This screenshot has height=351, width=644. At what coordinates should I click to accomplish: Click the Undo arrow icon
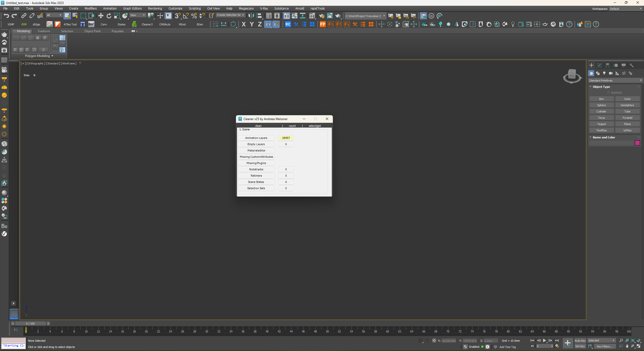coord(6,16)
